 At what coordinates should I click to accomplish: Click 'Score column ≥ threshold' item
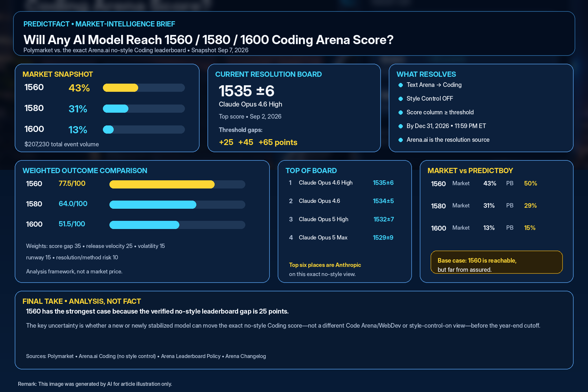tap(440, 112)
